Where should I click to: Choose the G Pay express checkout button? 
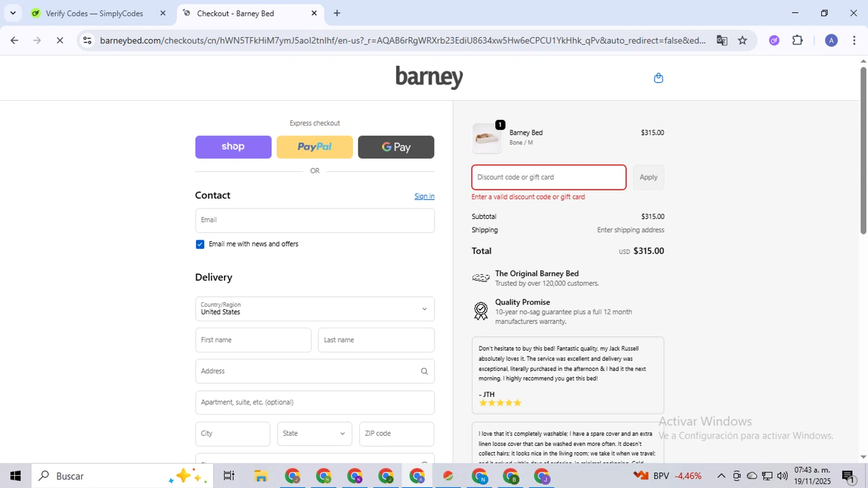pos(396,147)
